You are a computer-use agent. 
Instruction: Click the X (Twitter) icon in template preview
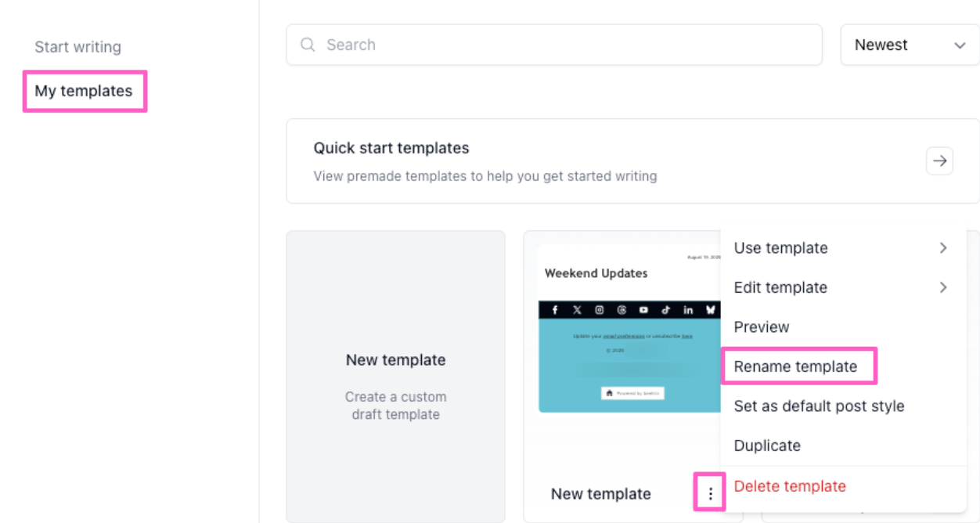(x=577, y=310)
